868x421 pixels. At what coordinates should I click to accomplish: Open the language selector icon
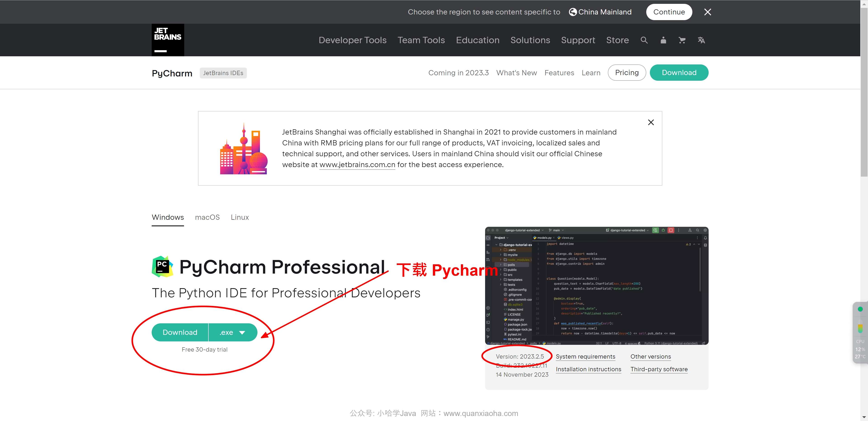(701, 40)
